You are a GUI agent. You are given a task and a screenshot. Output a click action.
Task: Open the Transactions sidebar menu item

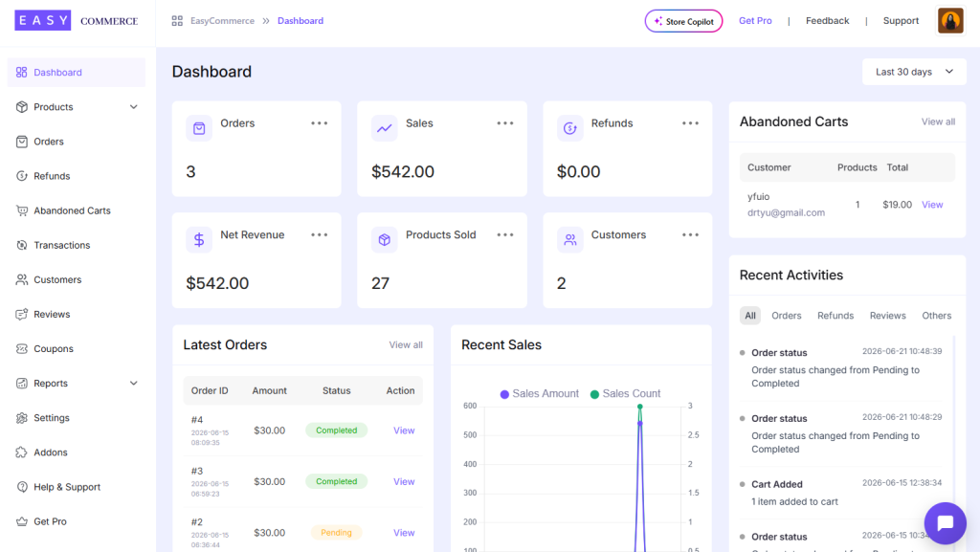click(x=77, y=246)
